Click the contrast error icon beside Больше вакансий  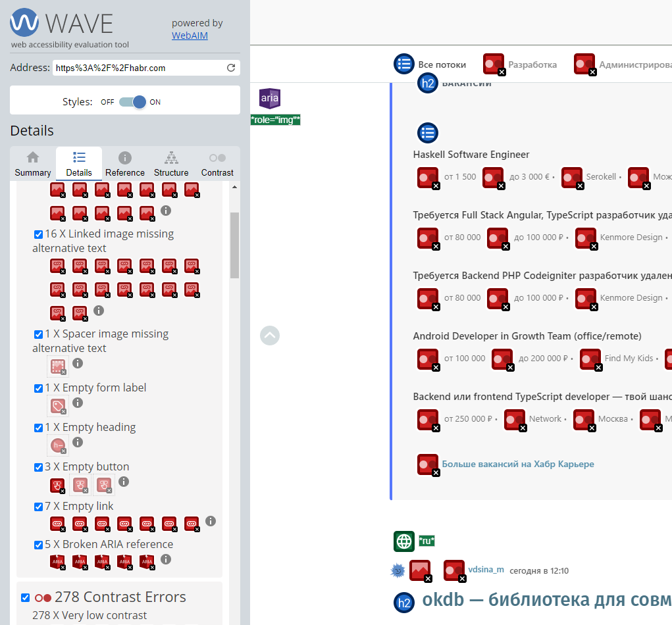tap(428, 465)
